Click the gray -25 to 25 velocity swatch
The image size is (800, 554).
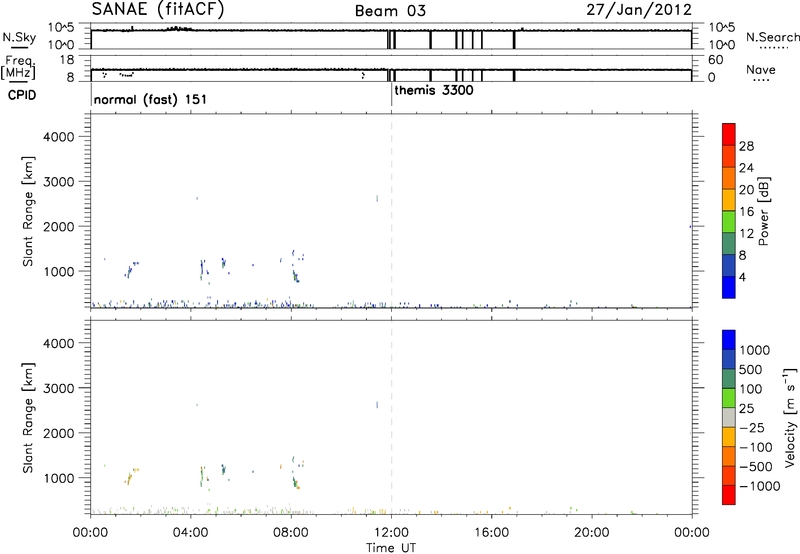coord(729,417)
